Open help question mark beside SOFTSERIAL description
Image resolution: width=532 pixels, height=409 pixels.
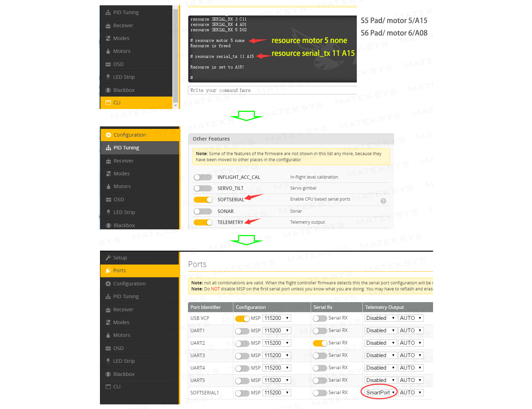(383, 201)
